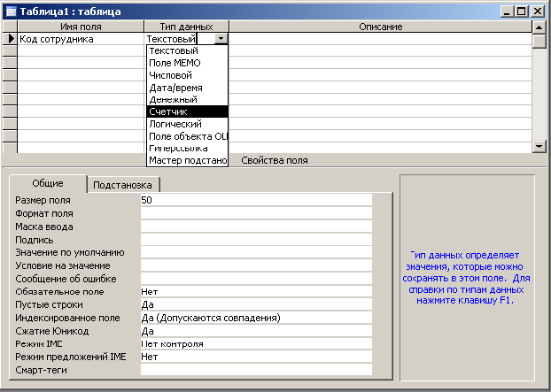The height and width of the screenshot is (392, 551).
Task: Click the Условие на значение field
Action: tap(256, 265)
